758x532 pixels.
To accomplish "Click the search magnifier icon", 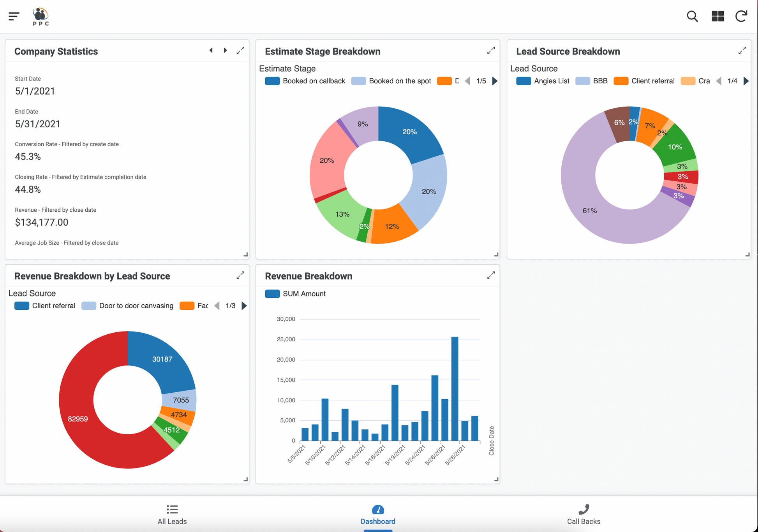I will [692, 16].
